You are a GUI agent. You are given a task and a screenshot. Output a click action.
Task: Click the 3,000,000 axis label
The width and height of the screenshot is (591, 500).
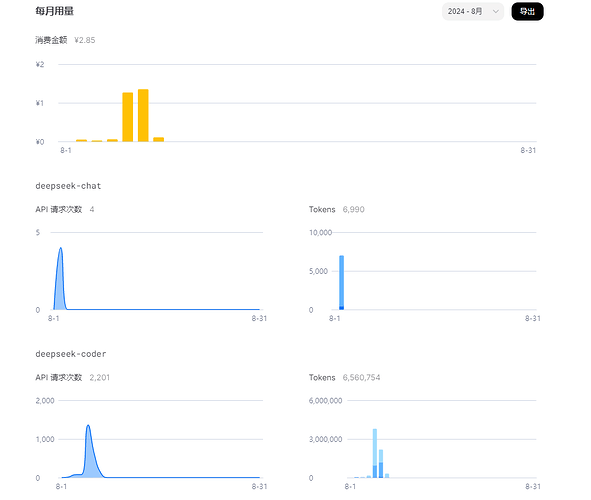(326, 439)
